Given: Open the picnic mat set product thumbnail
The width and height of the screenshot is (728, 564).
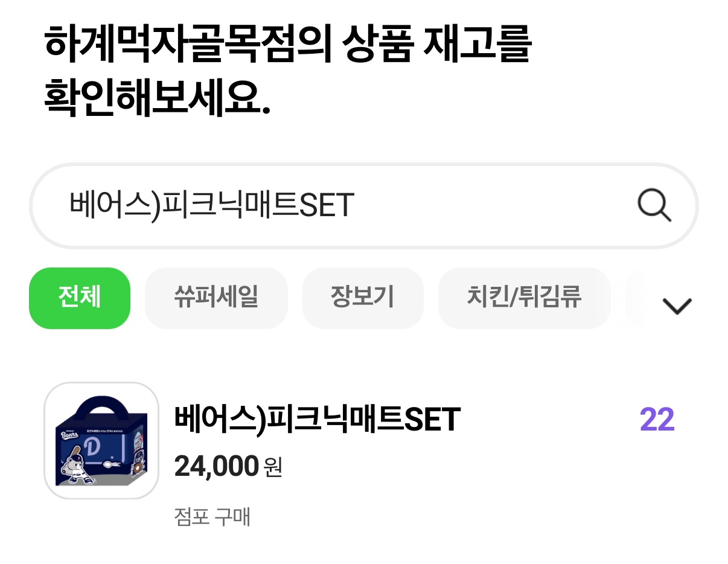Looking at the screenshot, I should point(101,441).
